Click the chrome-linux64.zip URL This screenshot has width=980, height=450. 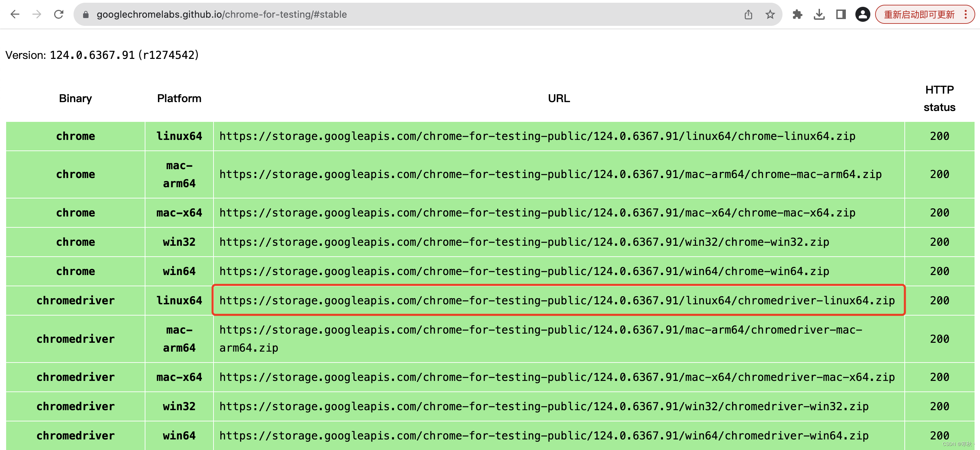coord(537,136)
